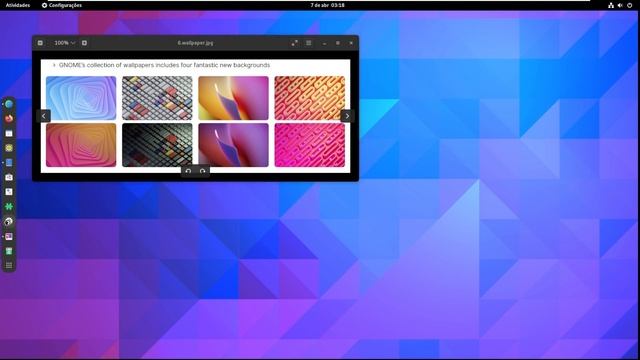Open the 100% zoom level dropdown

tap(64, 43)
